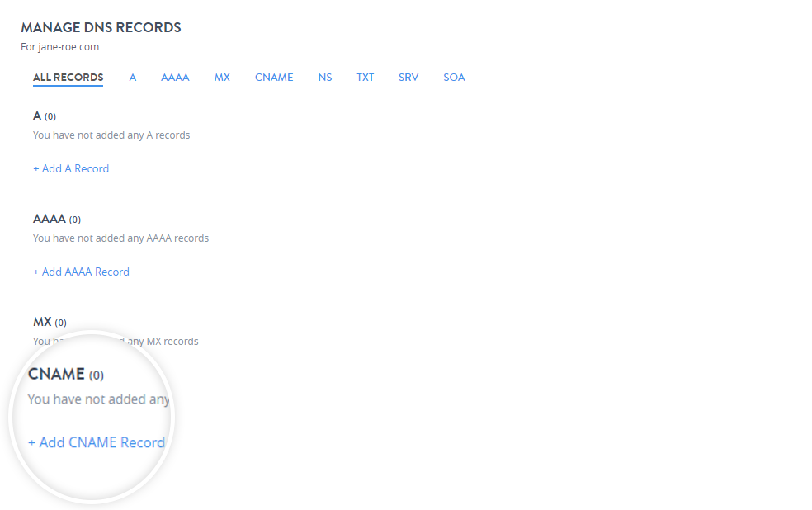Select the CNAME filter tab
Screen dimensions: 812x510
[x=273, y=77]
